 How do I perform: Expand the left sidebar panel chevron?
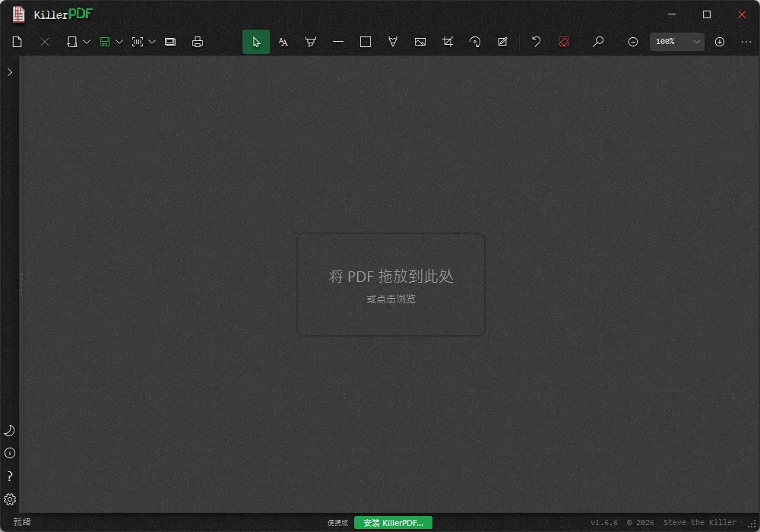coord(10,72)
